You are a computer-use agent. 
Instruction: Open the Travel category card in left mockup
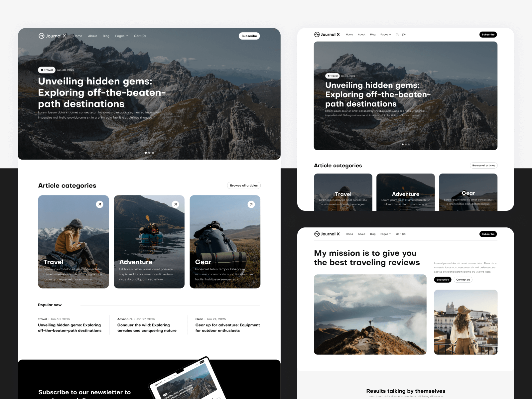pos(73,242)
